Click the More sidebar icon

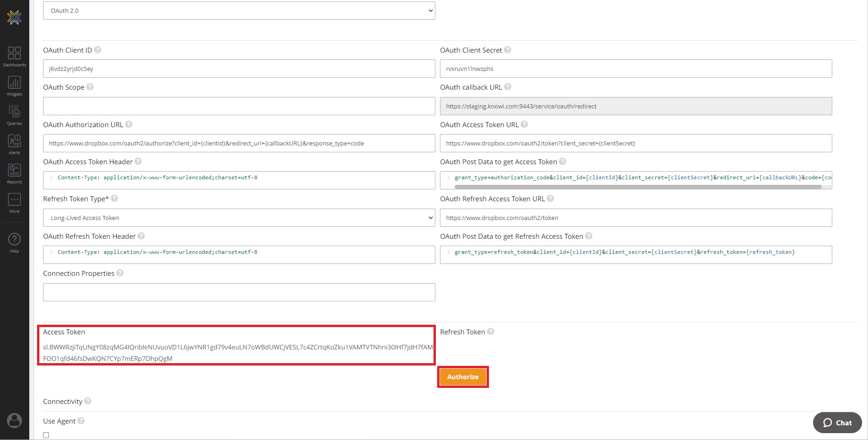click(14, 202)
